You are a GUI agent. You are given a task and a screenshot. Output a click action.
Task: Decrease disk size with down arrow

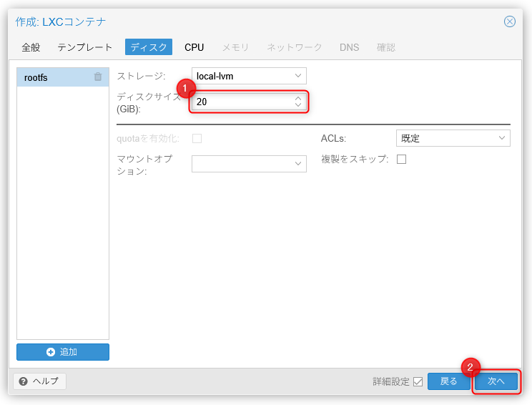pyautogui.click(x=298, y=106)
